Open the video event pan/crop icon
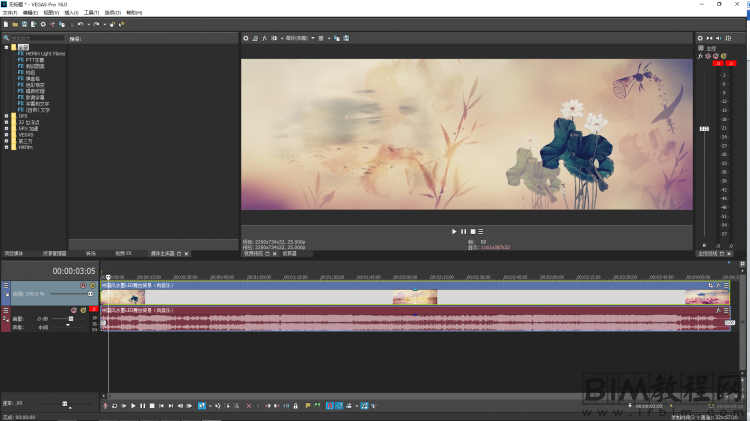 point(710,285)
